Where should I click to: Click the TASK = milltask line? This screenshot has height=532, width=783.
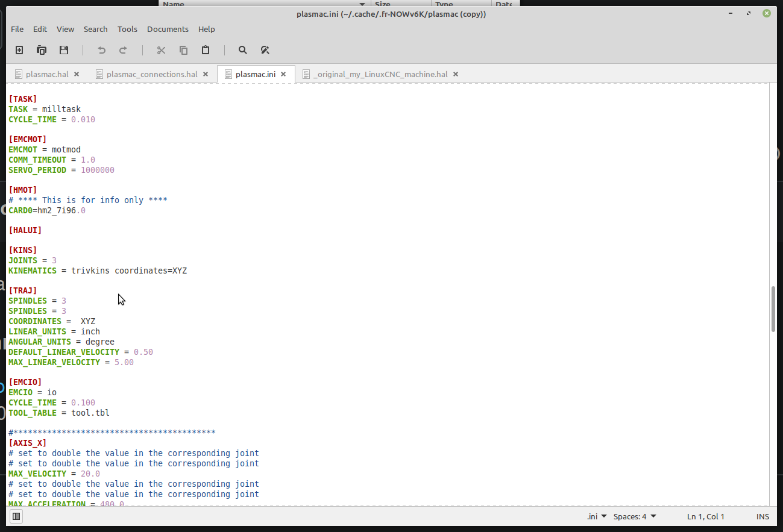45,109
